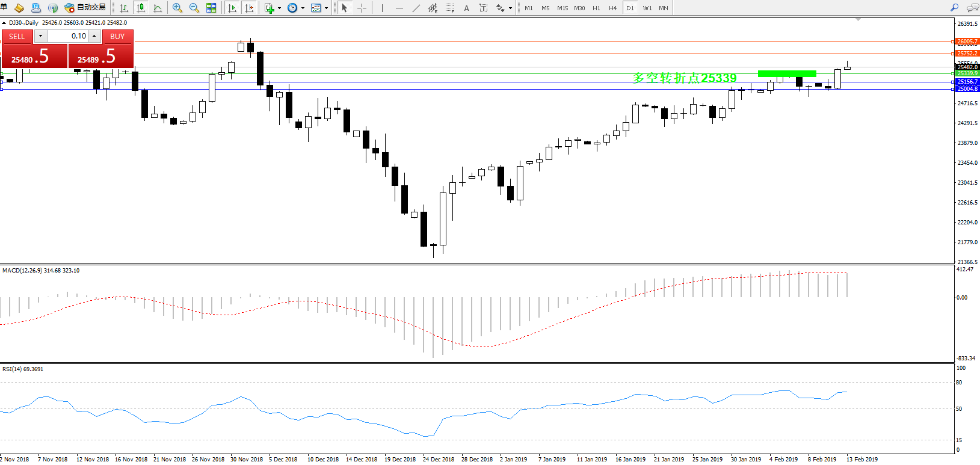
Task: Switch to the W1 timeframe
Action: [x=647, y=8]
